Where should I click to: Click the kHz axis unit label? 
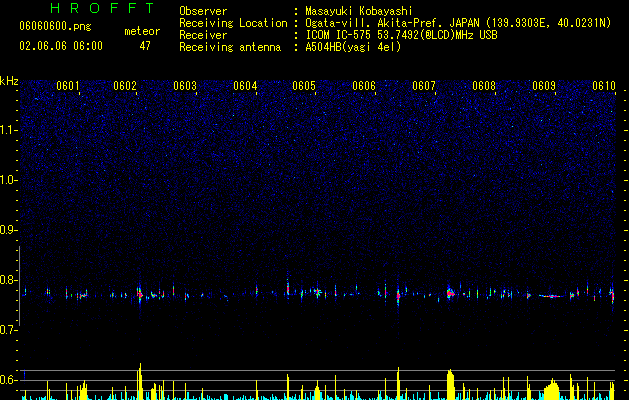(9, 81)
